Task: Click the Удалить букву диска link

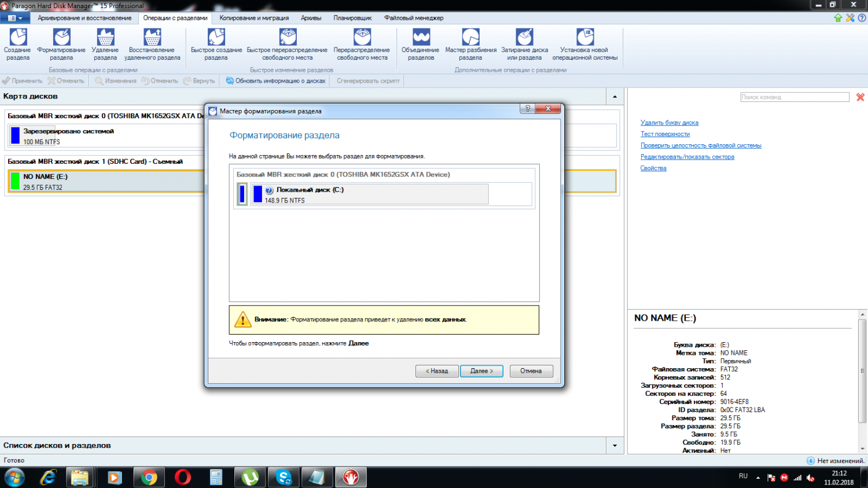Action: (670, 123)
